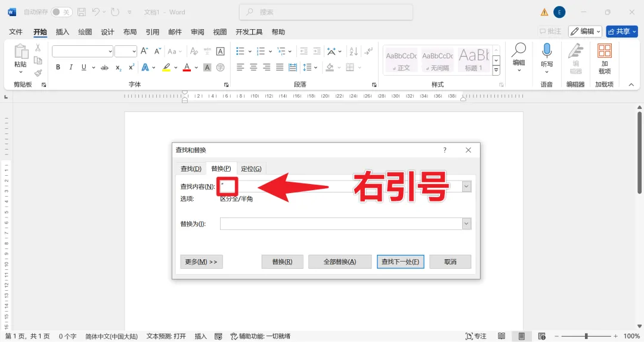Expand the Replace with history dropdown
The width and height of the screenshot is (644, 342).
pos(466,224)
